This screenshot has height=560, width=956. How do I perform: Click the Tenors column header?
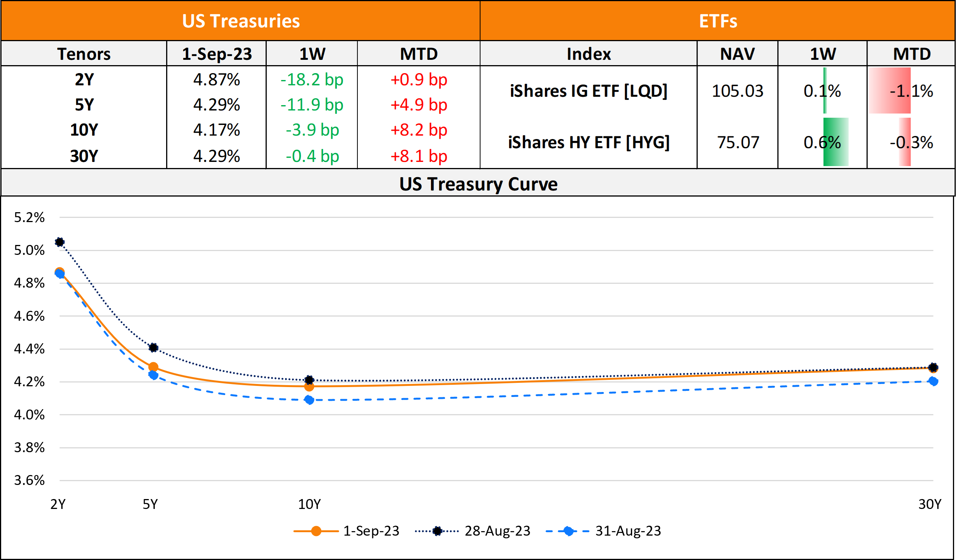point(84,54)
